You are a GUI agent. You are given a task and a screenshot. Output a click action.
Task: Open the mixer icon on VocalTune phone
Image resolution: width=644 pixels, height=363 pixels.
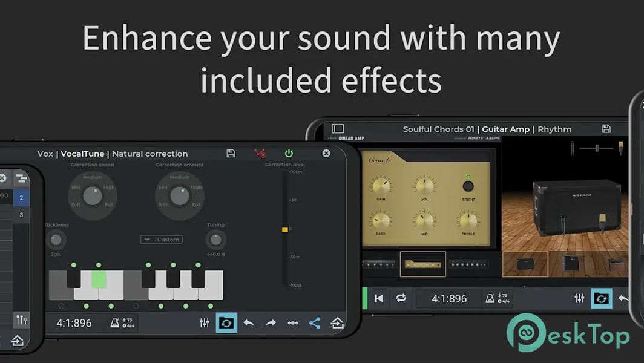204,323
